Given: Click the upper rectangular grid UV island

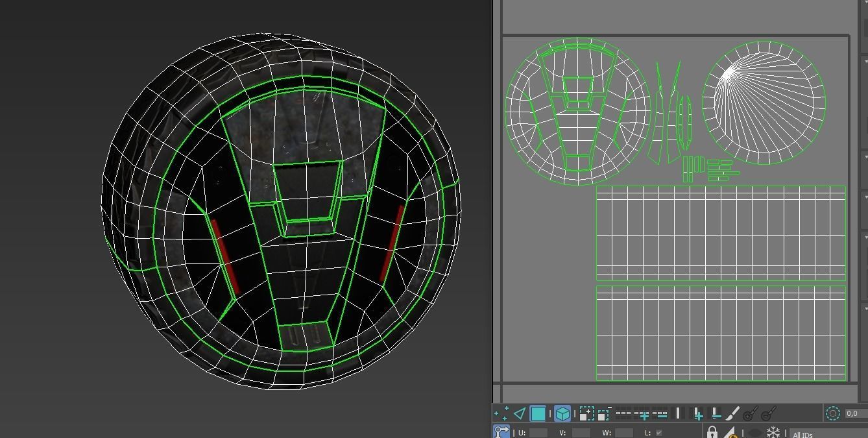Looking at the screenshot, I should 721,234.
